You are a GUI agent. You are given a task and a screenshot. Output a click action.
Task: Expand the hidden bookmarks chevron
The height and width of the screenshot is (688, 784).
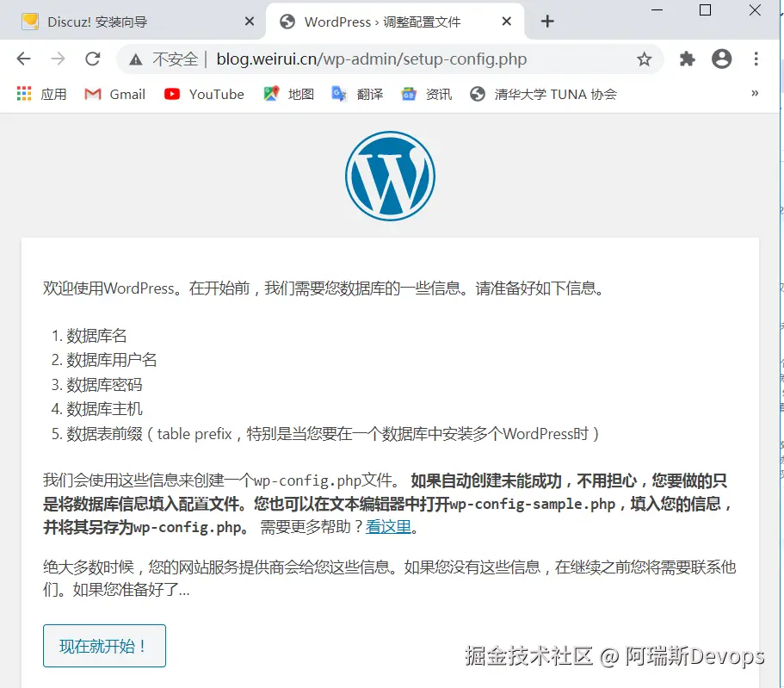click(x=755, y=93)
